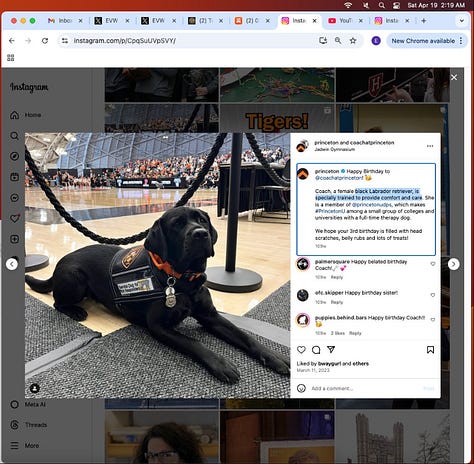Viewport: 474px width, 464px height.
Task: Save the post with bookmark icon
Action: tap(430, 350)
